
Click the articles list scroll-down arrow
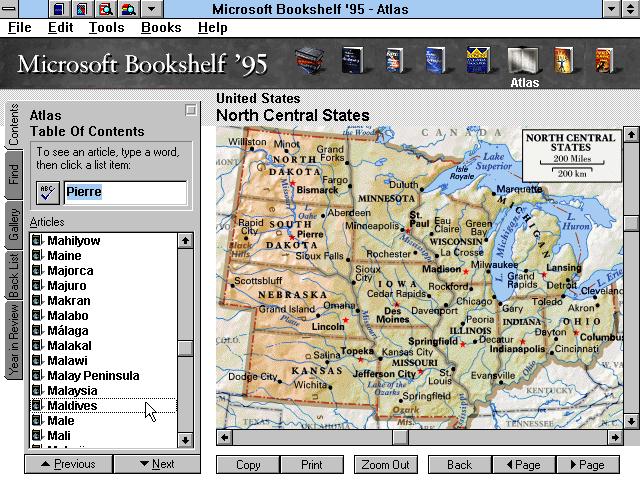185,440
